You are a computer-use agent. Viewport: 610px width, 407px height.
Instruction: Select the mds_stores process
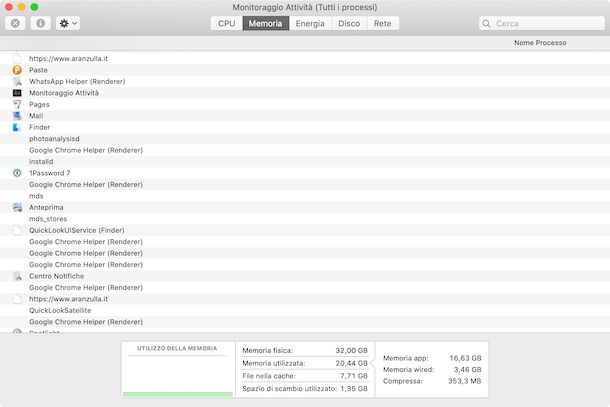point(305,219)
